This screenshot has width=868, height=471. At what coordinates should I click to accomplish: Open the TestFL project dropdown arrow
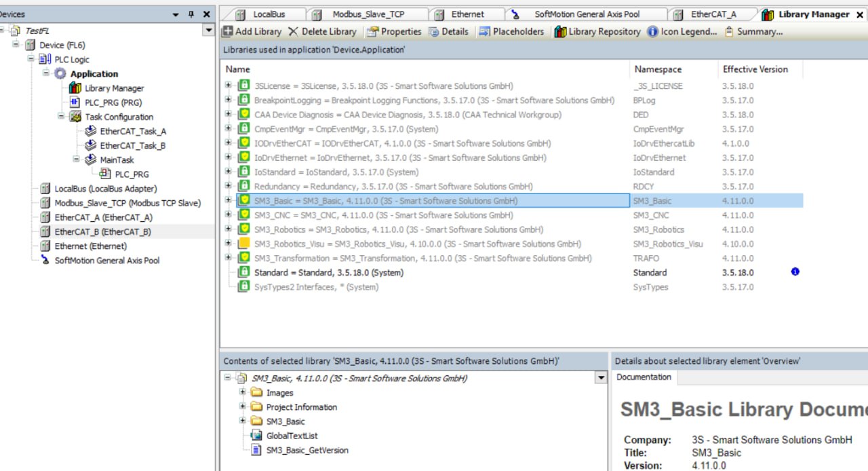(208, 31)
